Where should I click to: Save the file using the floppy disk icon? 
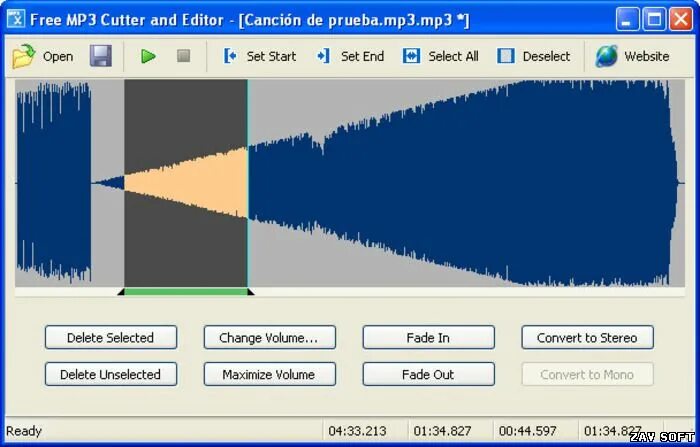[x=101, y=56]
